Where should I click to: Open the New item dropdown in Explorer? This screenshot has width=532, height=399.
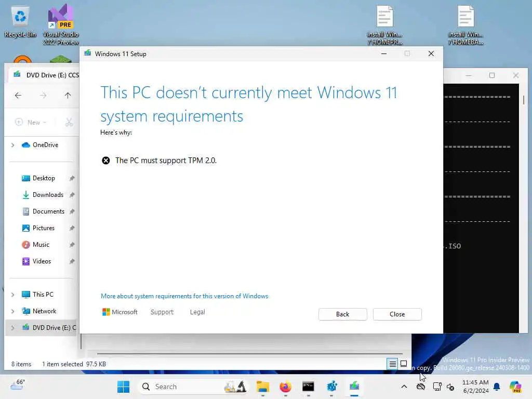click(31, 122)
